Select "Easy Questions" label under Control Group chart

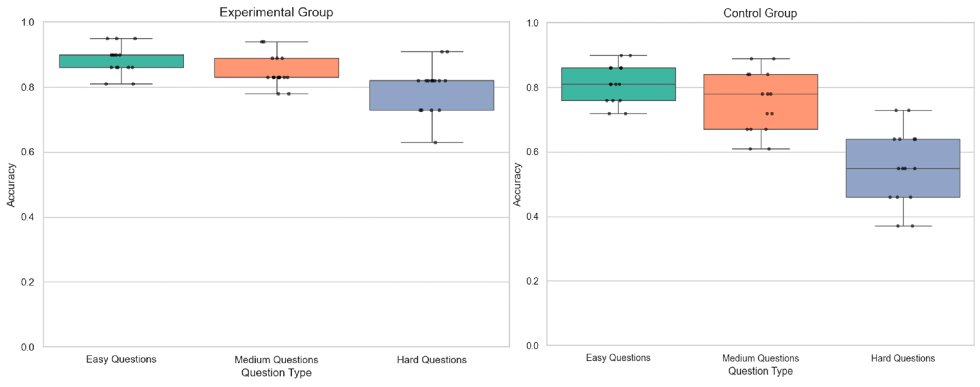618,358
